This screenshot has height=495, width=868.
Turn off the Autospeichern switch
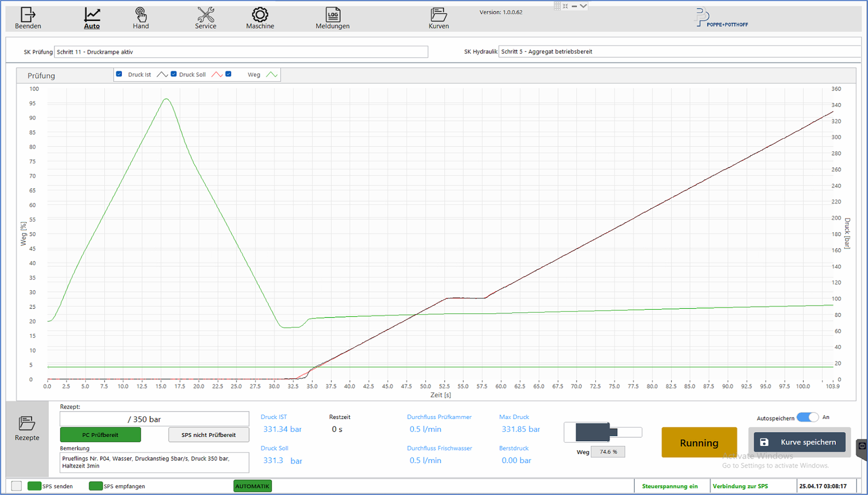pyautogui.click(x=808, y=417)
